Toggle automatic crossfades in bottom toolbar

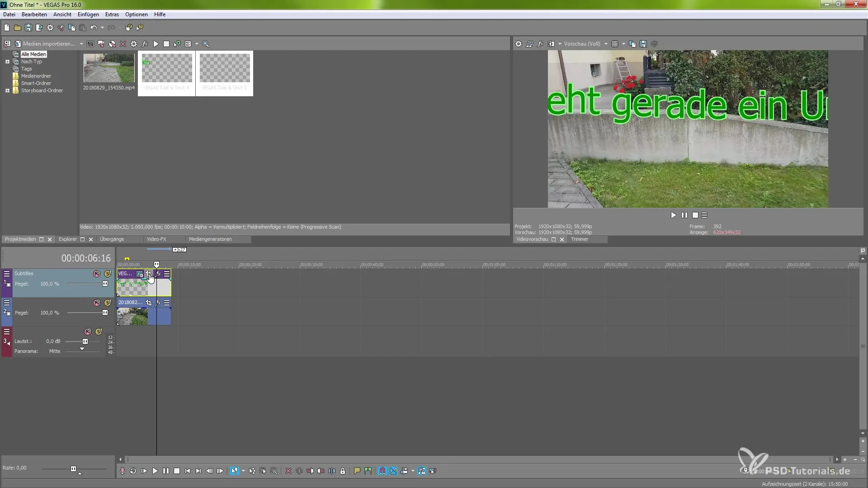[393, 471]
